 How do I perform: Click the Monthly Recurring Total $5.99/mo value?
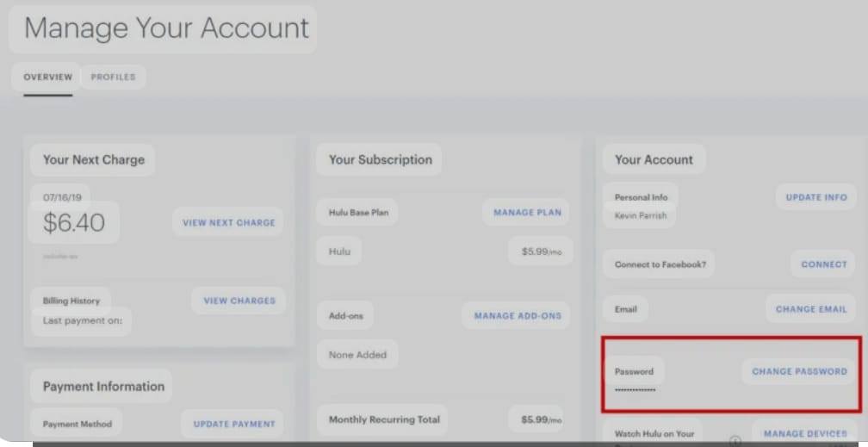pyautogui.click(x=542, y=419)
